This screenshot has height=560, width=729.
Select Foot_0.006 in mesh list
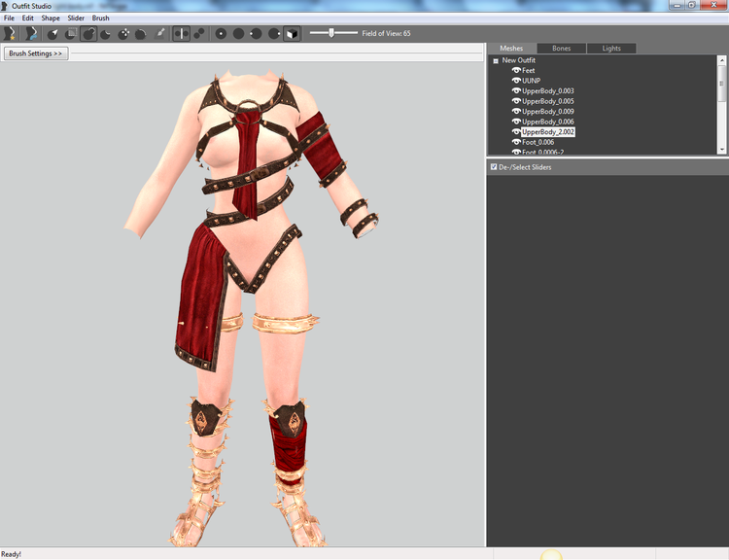538,142
